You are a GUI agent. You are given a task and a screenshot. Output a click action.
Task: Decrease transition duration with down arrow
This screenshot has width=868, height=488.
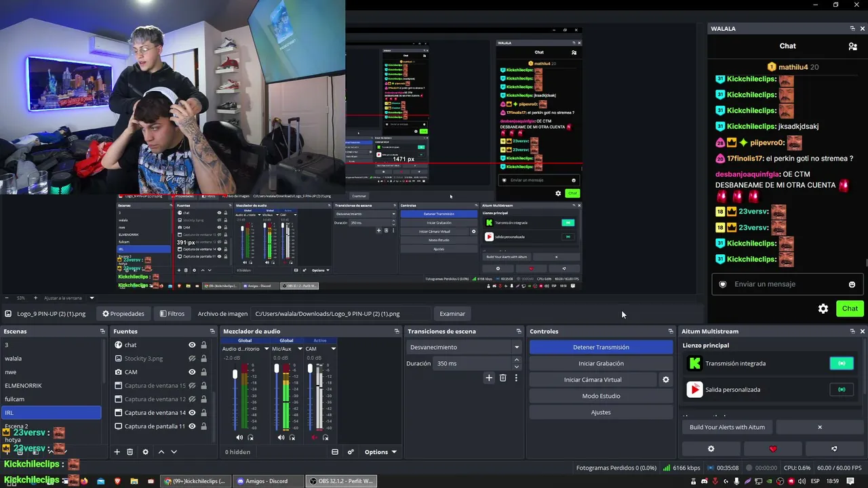point(517,366)
